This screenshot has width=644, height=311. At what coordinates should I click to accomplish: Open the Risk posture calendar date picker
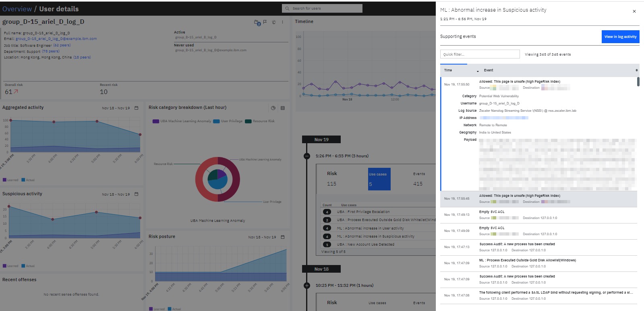coord(283,237)
